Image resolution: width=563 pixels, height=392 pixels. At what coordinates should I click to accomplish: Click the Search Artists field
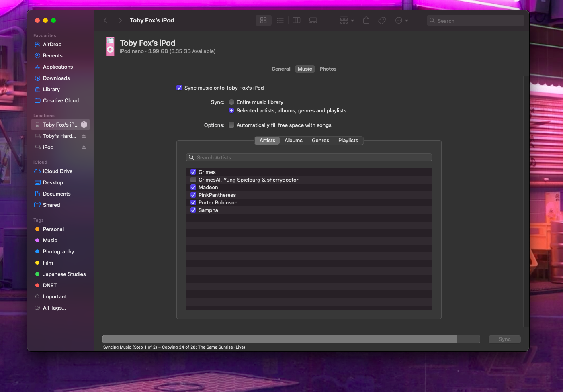pos(309,157)
